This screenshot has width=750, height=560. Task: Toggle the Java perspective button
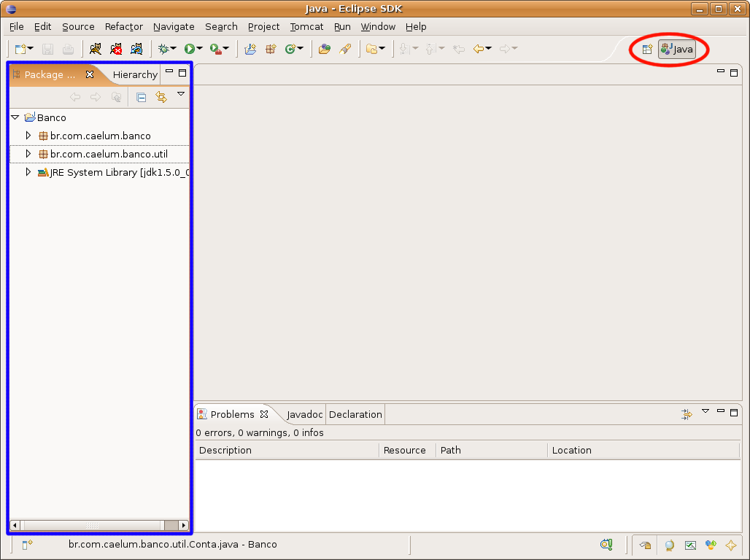pos(677,50)
